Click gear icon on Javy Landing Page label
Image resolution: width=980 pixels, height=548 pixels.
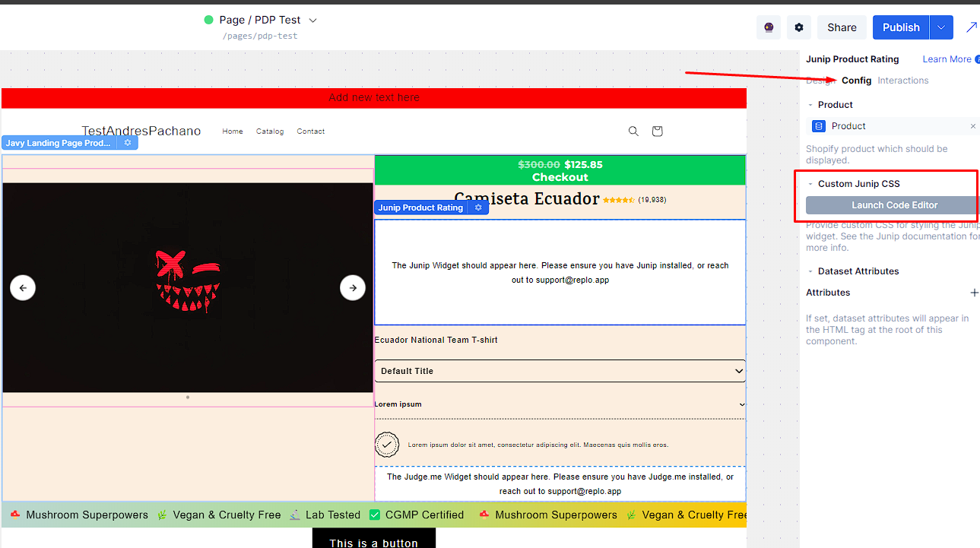click(128, 143)
